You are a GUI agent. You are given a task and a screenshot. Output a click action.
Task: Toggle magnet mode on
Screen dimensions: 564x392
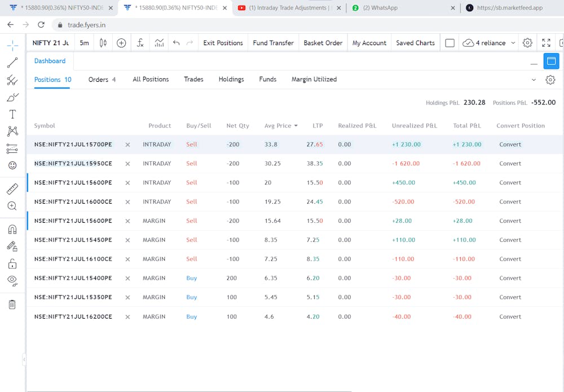[12, 229]
